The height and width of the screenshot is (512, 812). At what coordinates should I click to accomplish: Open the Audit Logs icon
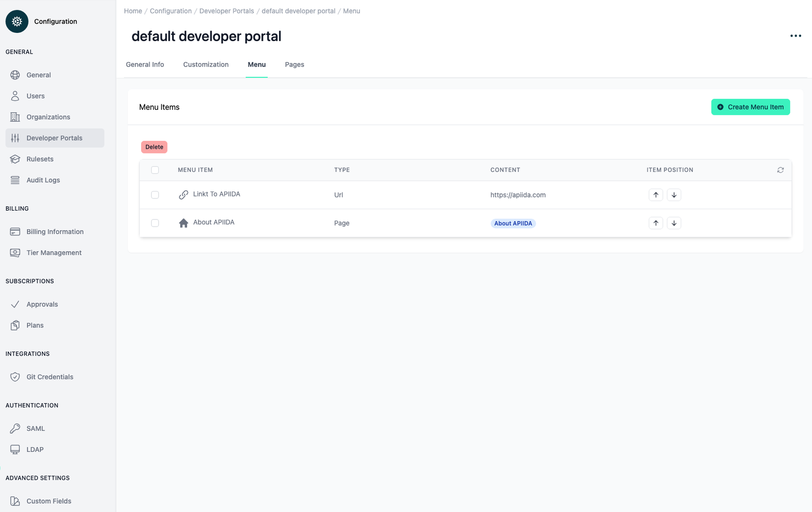point(15,180)
